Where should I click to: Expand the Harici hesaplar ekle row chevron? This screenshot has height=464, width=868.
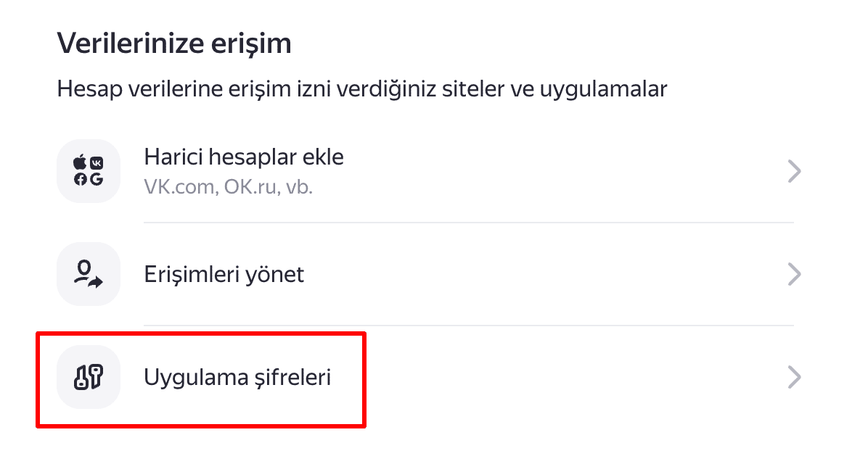coord(794,171)
